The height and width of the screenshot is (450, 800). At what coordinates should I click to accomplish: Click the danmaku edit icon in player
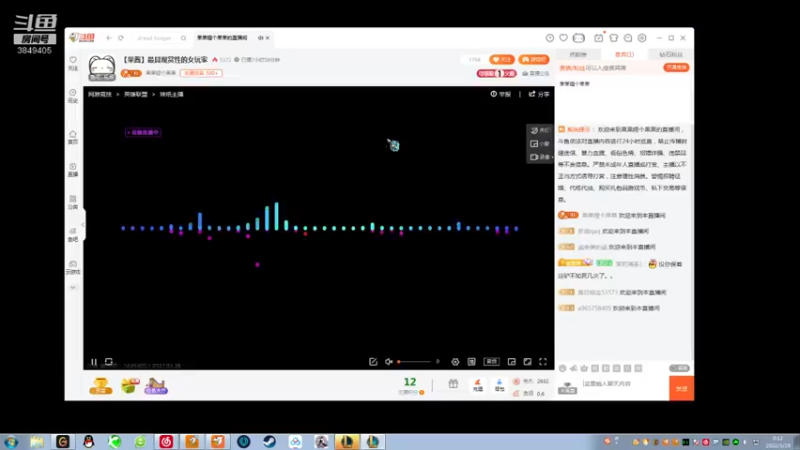tap(373, 362)
